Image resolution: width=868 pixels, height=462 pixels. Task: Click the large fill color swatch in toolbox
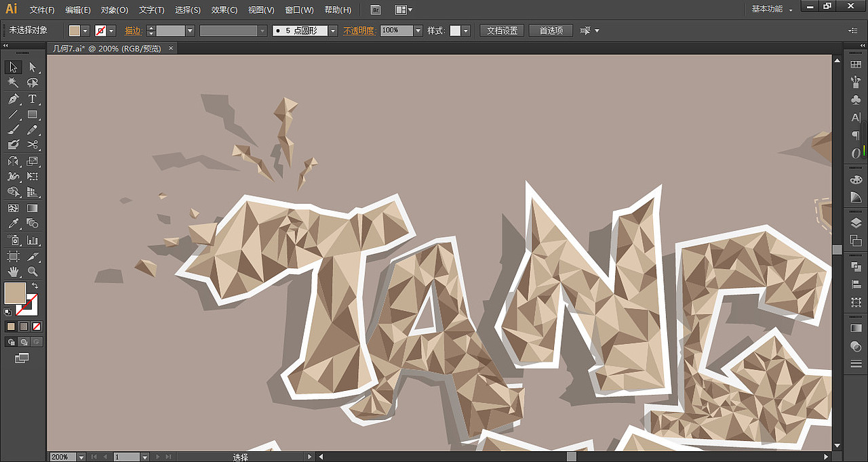pos(15,293)
